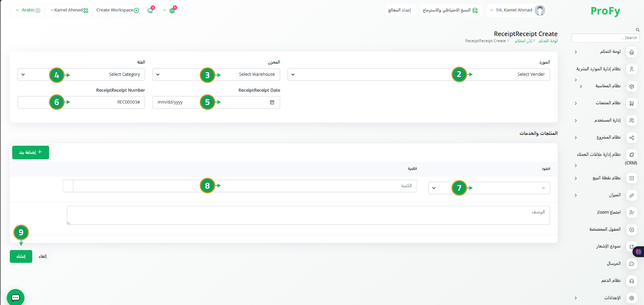Image resolution: width=644 pixels, height=305 pixels.
Task: Click the HR management system person icon
Action: [x=632, y=69]
